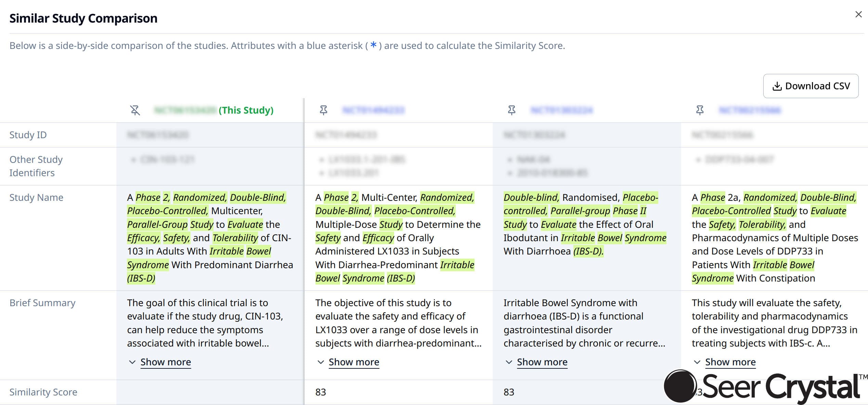The width and height of the screenshot is (868, 405).
Task: Pin the second comparison study column
Action: tap(324, 110)
